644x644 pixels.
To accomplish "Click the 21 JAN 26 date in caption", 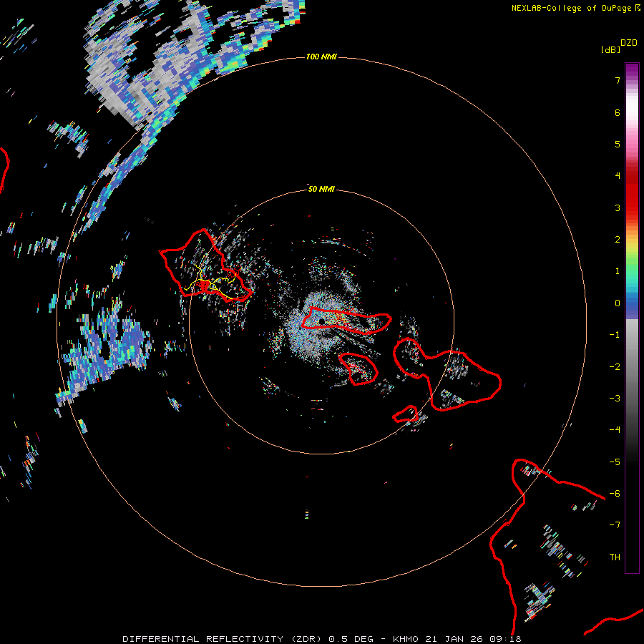I will coord(454,639).
